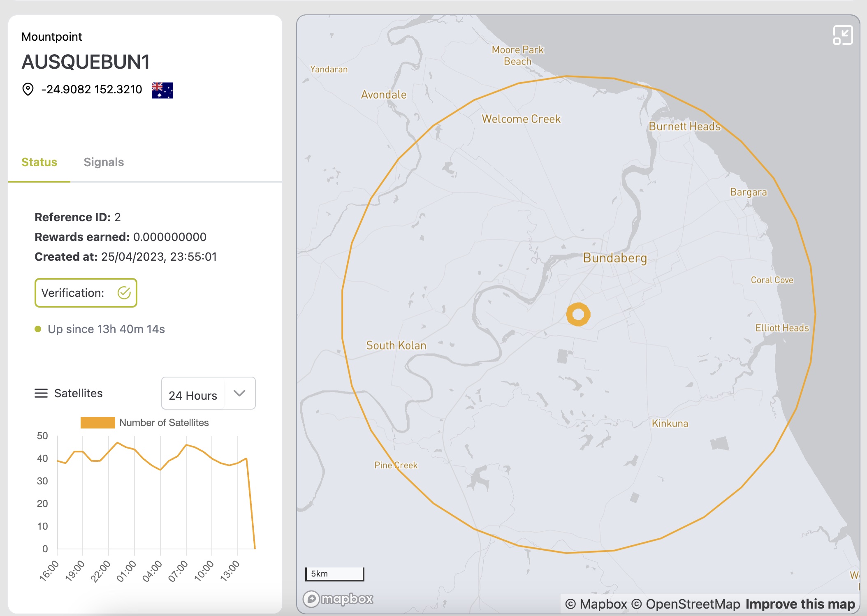Click the satellite chart peak near 01:00
This screenshot has height=616, width=867.
118,442
